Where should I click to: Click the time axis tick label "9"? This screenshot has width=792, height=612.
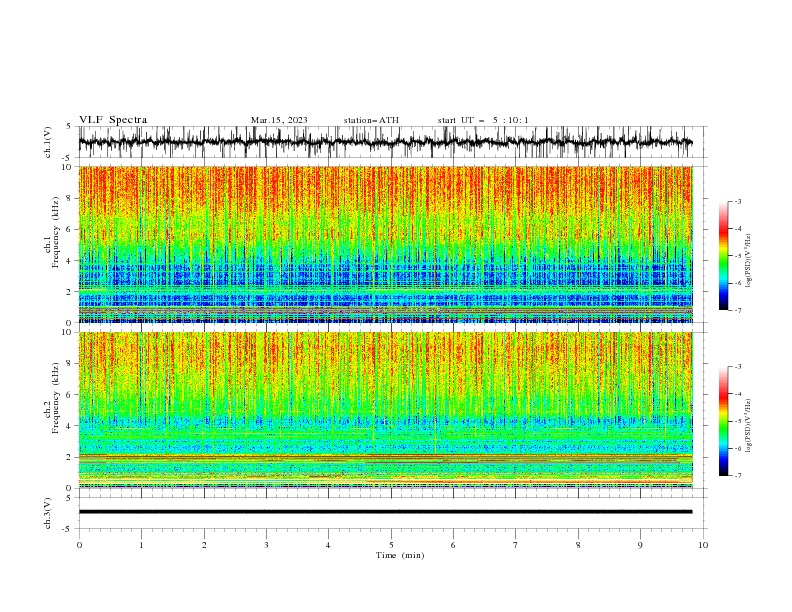[640, 545]
